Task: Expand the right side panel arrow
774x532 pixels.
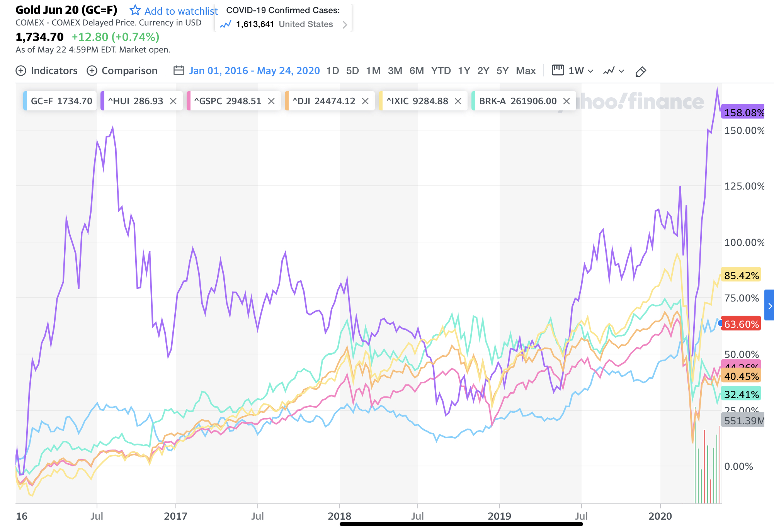Action: click(770, 306)
